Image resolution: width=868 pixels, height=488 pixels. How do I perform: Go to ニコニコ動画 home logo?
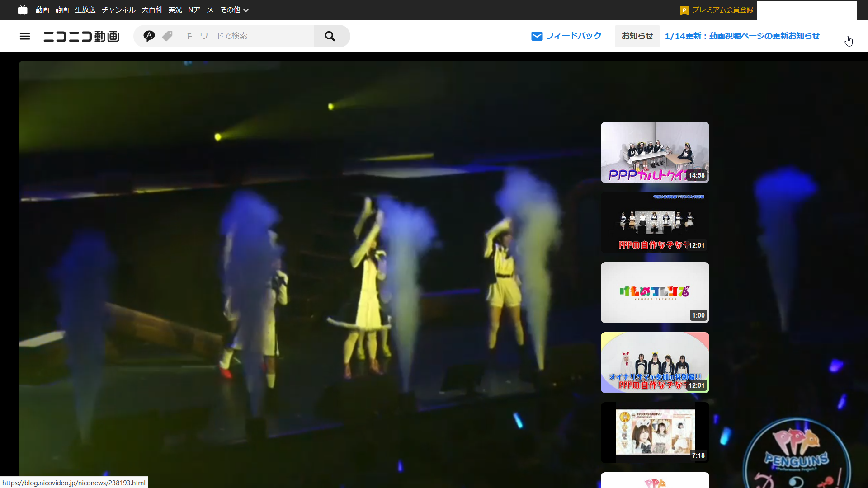tap(81, 36)
